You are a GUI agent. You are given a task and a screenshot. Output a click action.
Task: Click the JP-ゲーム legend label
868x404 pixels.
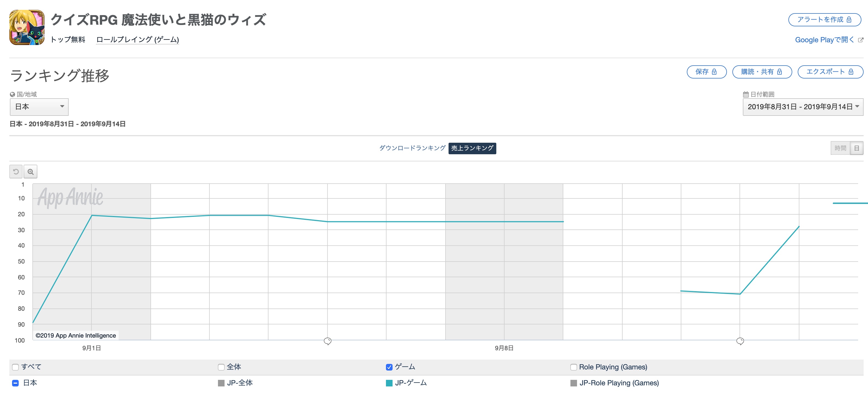pos(411,383)
